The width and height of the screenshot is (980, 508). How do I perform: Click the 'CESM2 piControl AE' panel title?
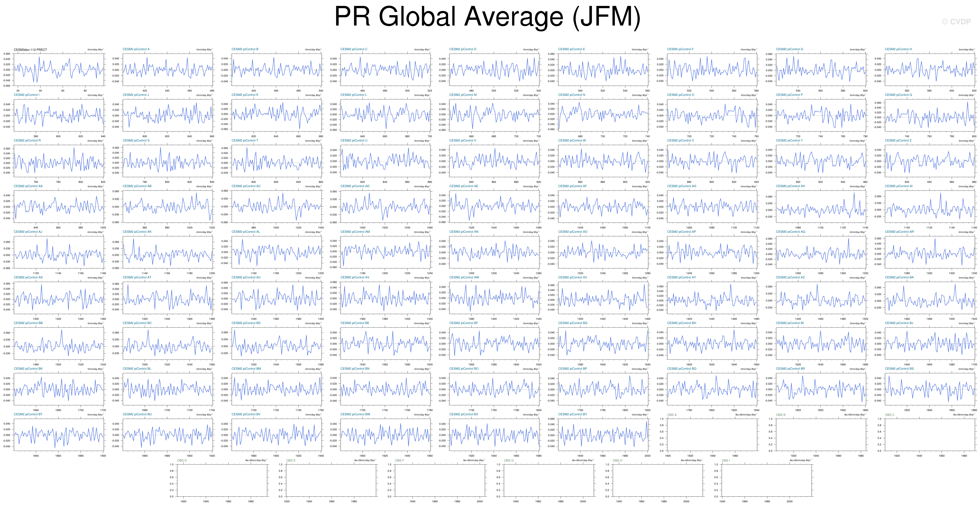[464, 186]
